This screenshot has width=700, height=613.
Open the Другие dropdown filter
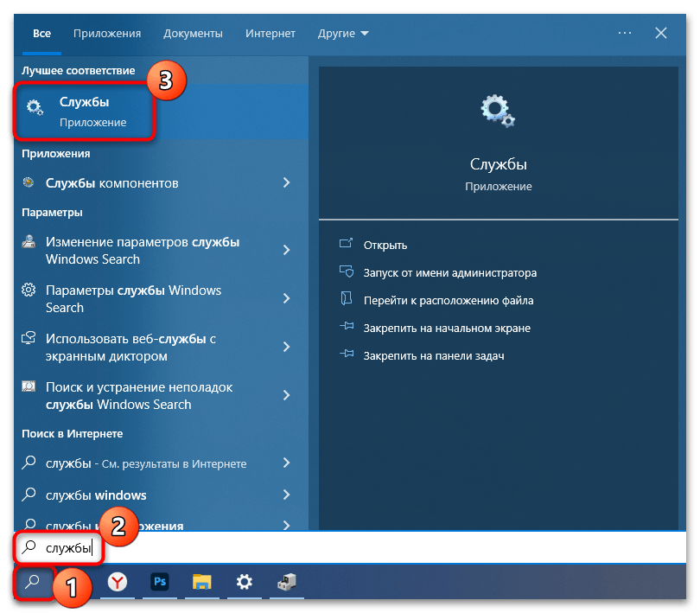(x=343, y=33)
